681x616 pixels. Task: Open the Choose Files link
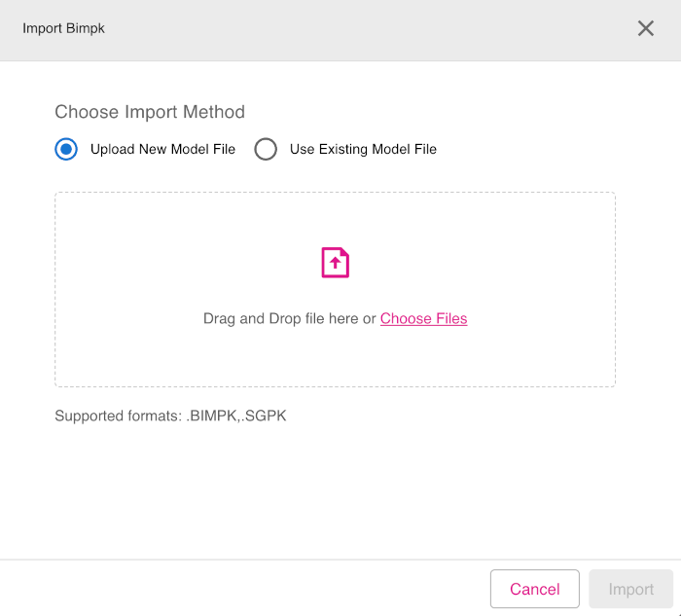423,318
